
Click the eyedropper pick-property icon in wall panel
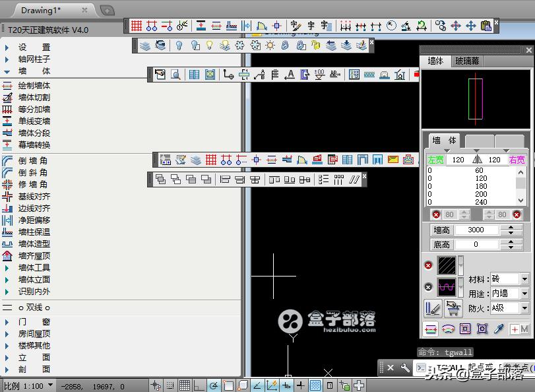499,329
